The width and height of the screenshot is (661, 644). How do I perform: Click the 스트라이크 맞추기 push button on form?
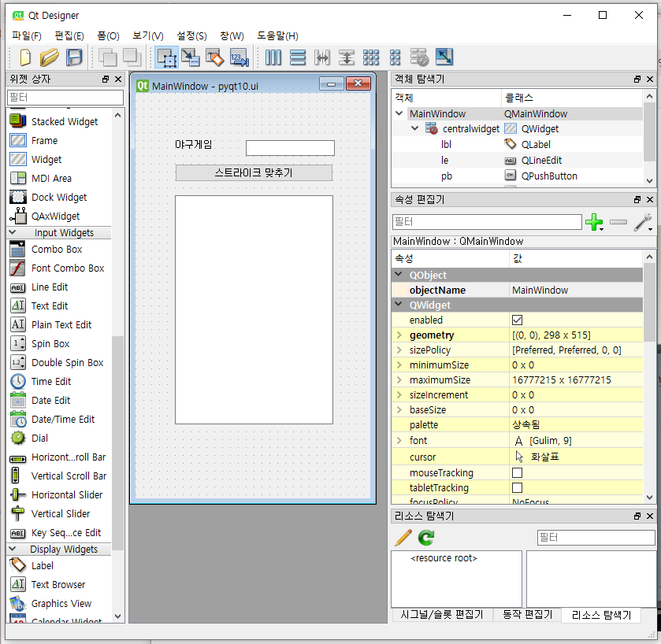(254, 172)
